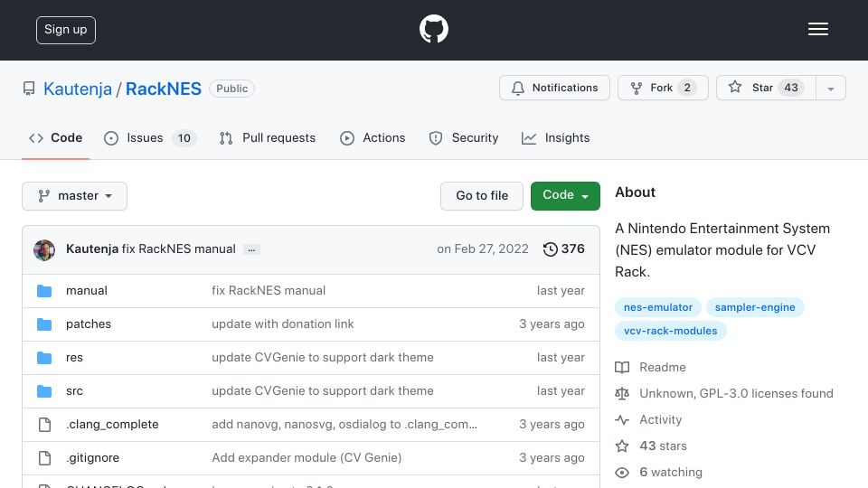The height and width of the screenshot is (488, 868).
Task: Select the vcv-rack-modules topic tag
Action: pos(670,331)
